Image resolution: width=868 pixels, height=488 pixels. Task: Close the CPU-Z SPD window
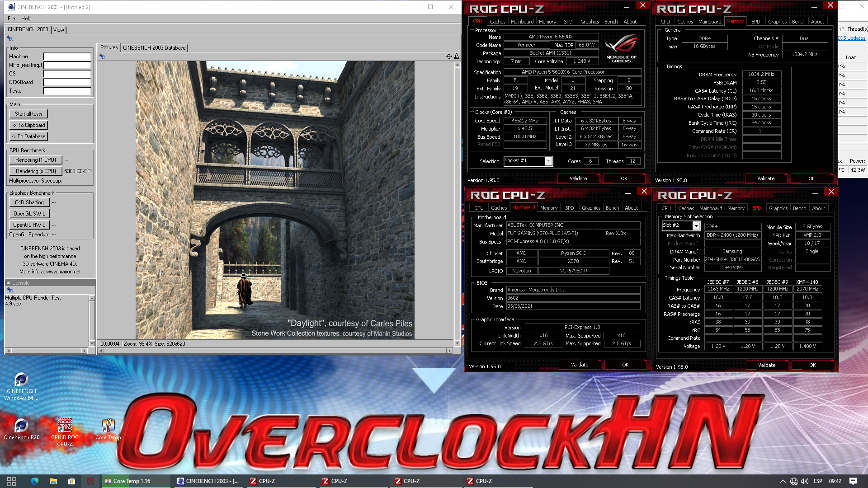click(x=831, y=192)
